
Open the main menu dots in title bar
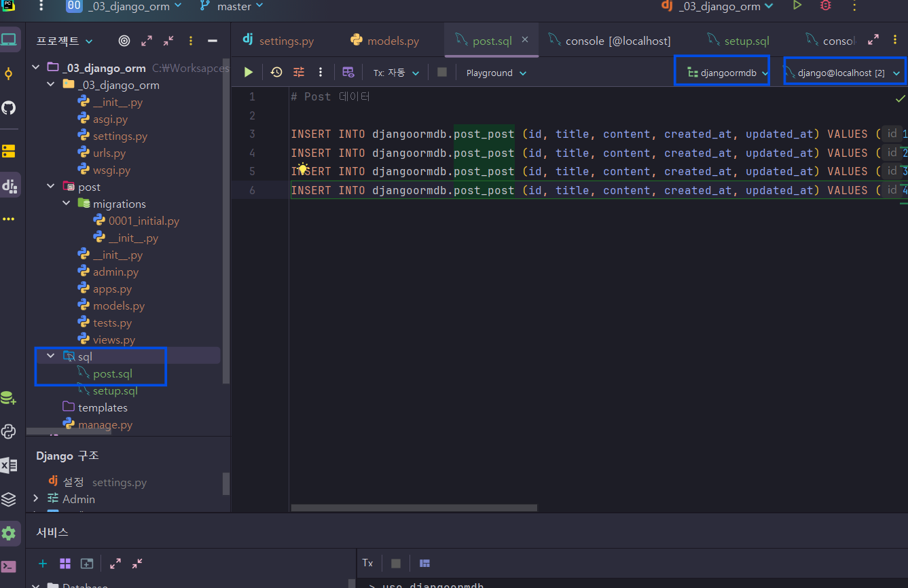[x=41, y=6]
